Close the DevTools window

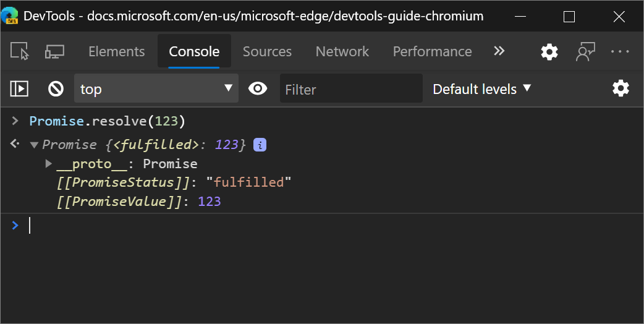coord(619,17)
